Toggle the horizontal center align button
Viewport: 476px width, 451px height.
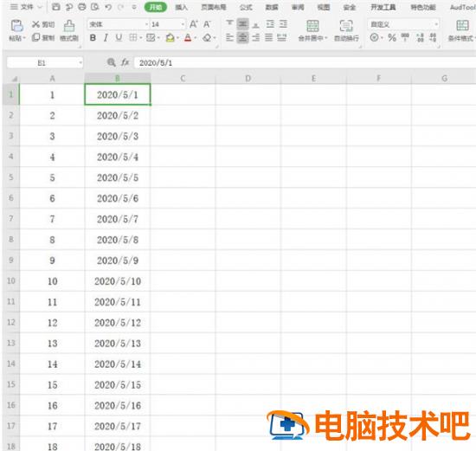click(243, 38)
